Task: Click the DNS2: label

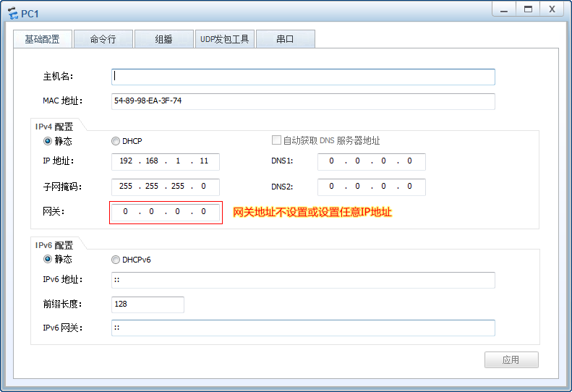Action: 282,187
